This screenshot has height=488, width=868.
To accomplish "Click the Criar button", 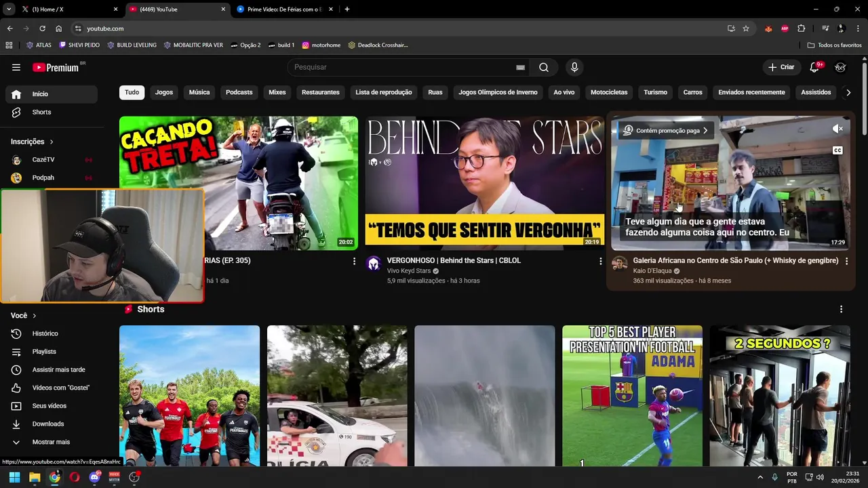I will pos(781,67).
